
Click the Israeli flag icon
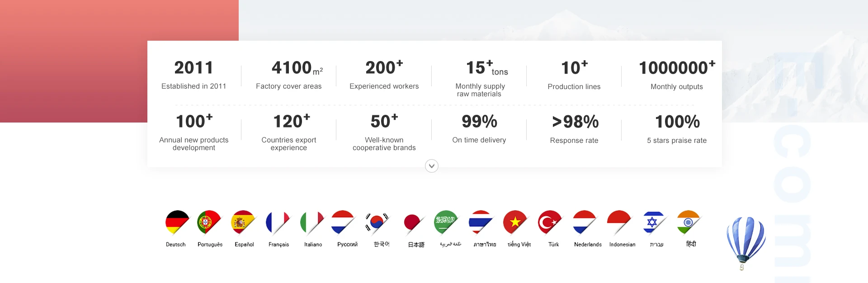pos(653,222)
